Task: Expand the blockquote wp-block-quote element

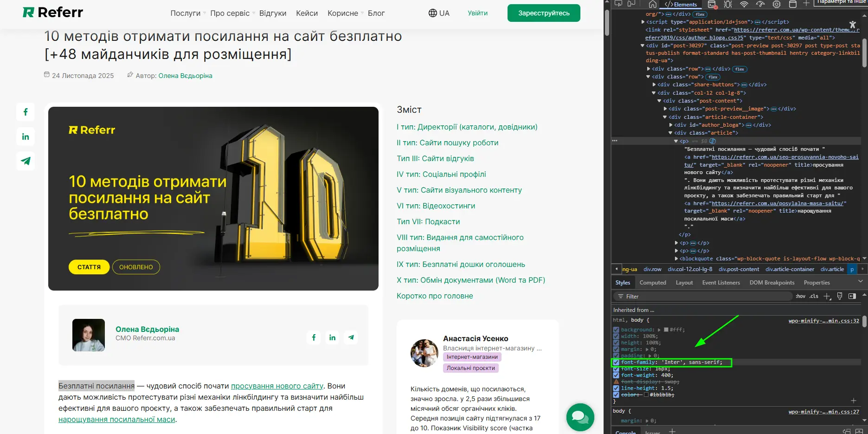Action: [x=676, y=259]
